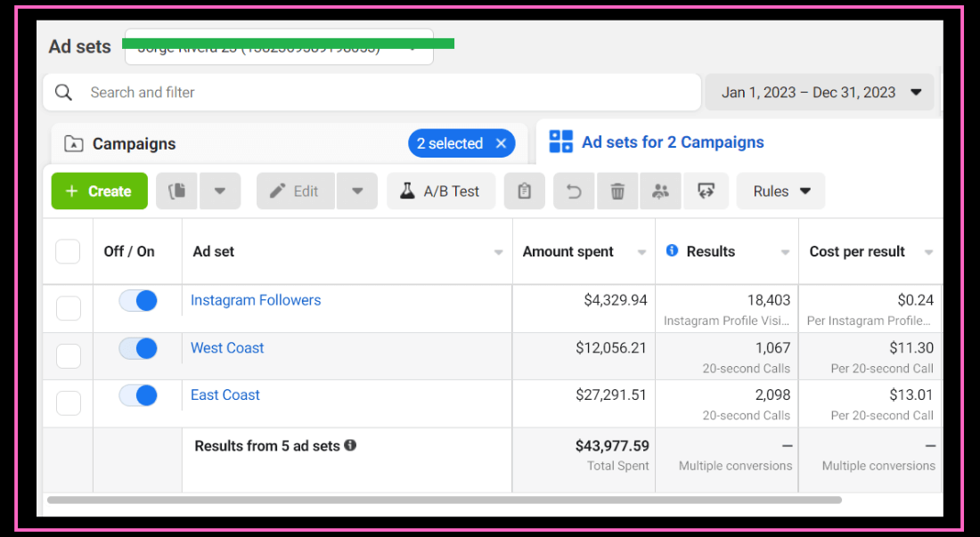This screenshot has height=537, width=980.
Task: Expand the Rules dropdown menu
Action: 781,191
